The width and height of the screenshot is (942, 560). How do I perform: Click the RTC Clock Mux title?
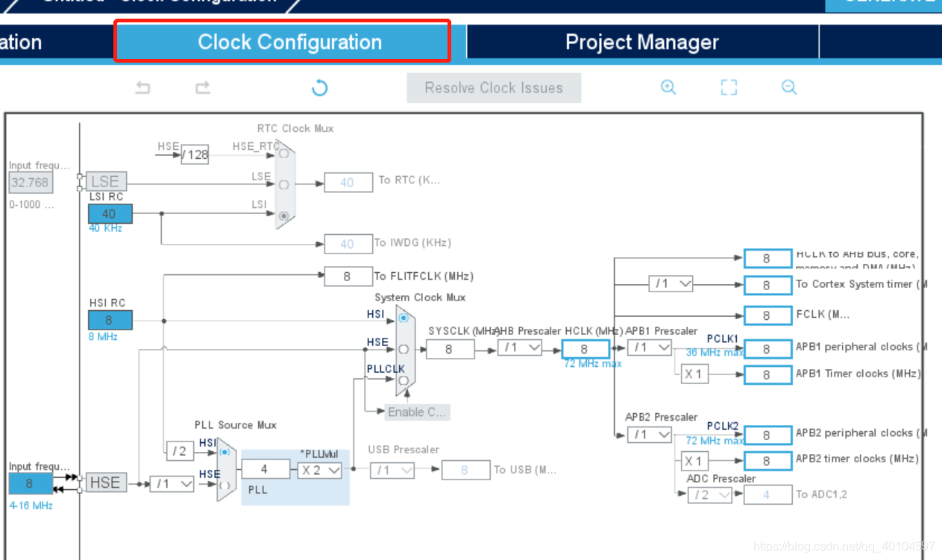pos(295,128)
